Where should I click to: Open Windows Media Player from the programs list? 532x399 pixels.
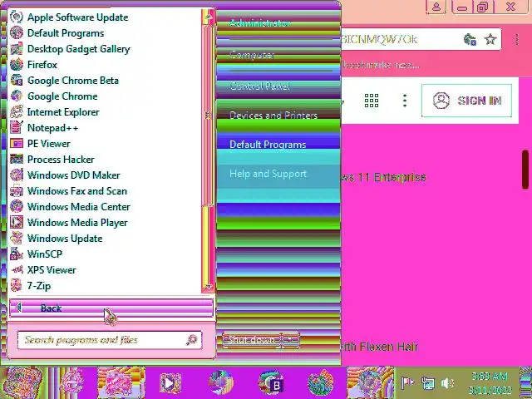[69, 223]
